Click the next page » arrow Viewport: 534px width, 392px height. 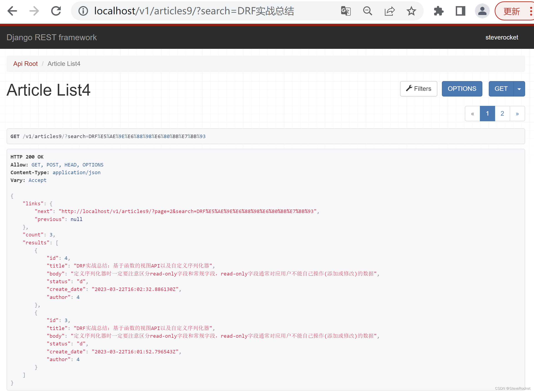tap(517, 113)
